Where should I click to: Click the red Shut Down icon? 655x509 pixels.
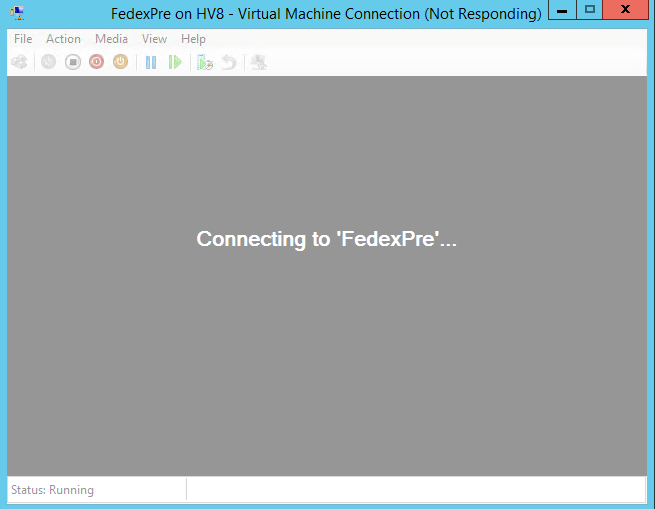[x=96, y=62]
